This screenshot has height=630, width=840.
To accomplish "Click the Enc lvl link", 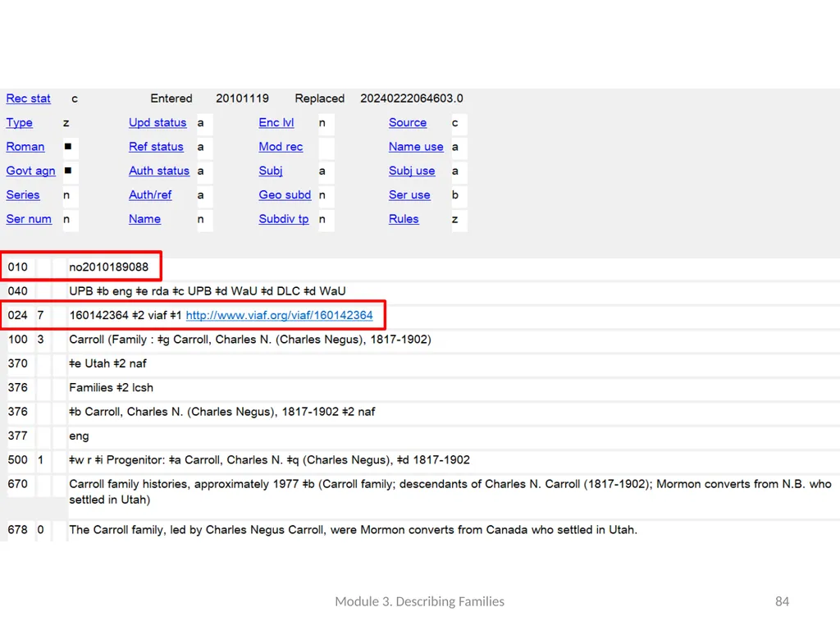I will (x=276, y=123).
